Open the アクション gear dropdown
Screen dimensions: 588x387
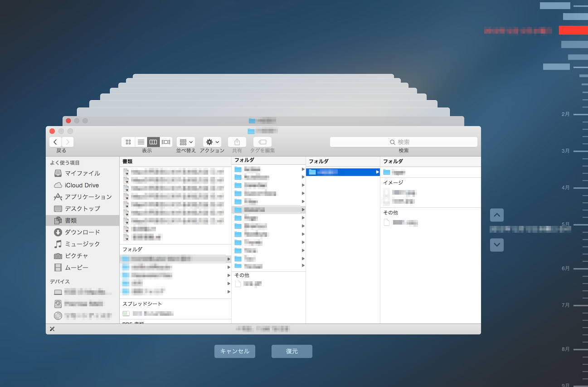(211, 141)
